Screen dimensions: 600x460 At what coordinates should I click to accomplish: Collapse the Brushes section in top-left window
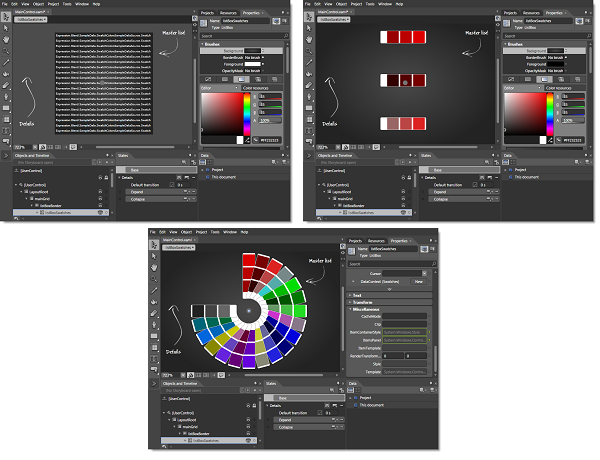tap(202, 44)
